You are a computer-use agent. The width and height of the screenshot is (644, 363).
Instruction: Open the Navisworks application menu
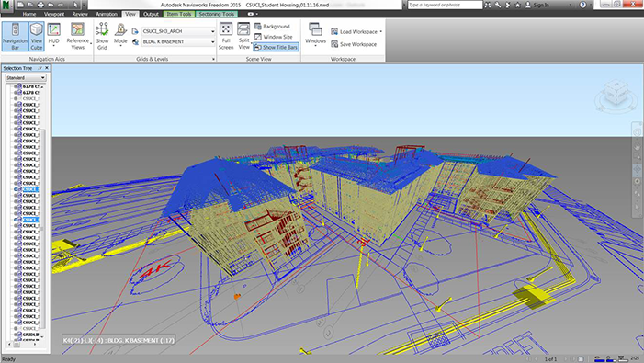(7, 6)
